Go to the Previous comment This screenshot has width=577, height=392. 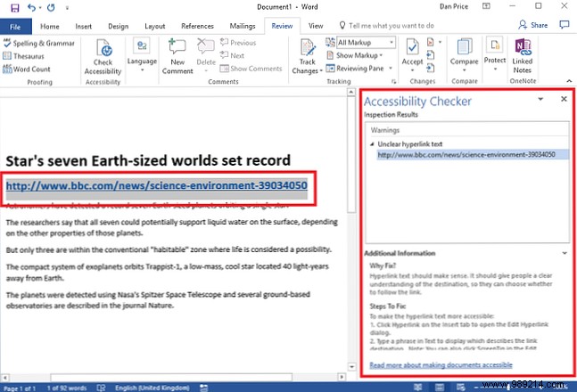(x=238, y=43)
